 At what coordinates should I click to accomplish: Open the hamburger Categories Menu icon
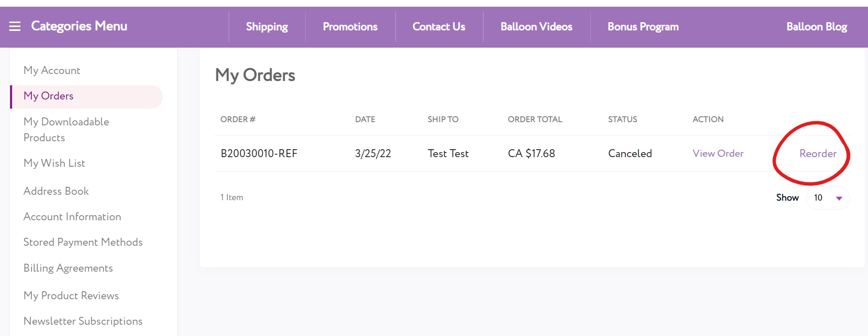pyautogui.click(x=15, y=26)
